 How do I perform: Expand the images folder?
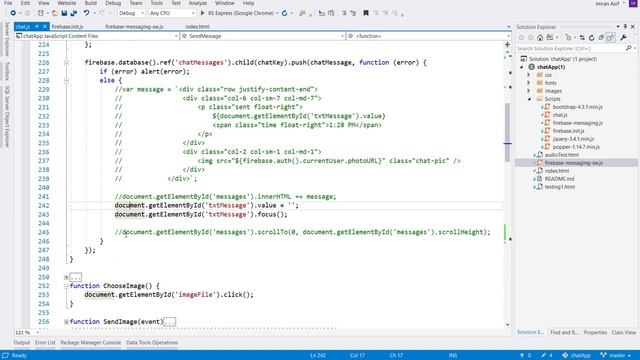(x=529, y=91)
